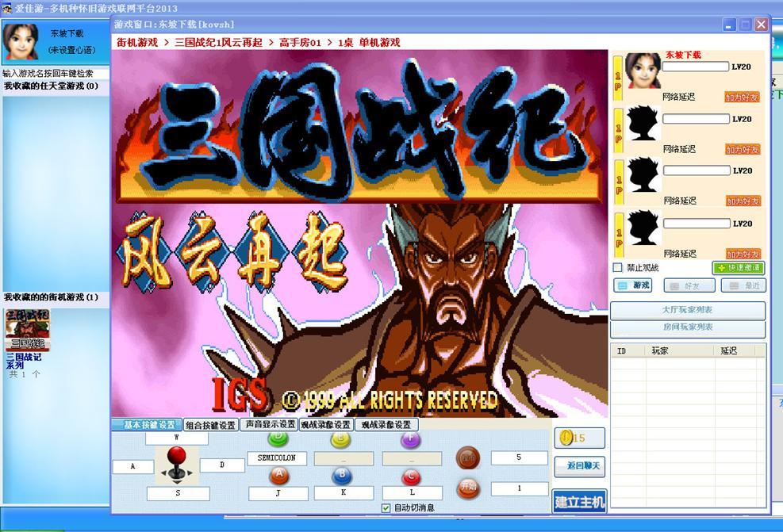Viewport: 783px width, 532px height.
Task: Click the Left key field showing A
Action: [x=132, y=466]
